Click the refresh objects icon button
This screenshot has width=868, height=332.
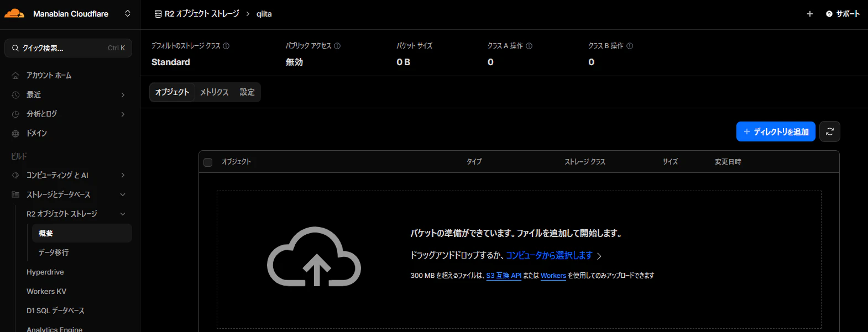pos(830,131)
